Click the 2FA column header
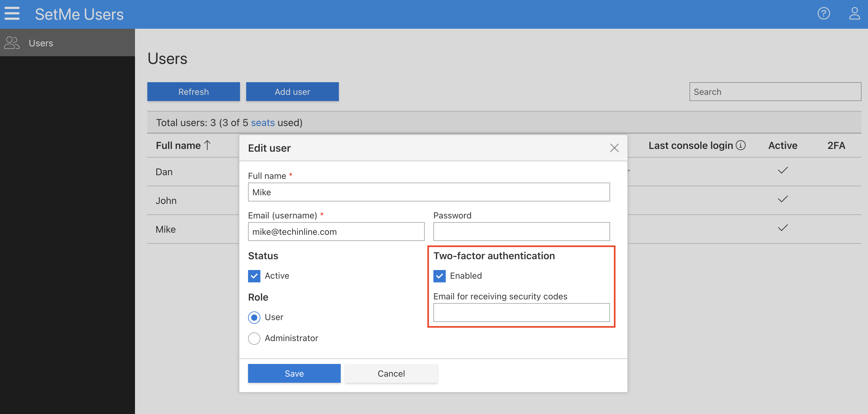The height and width of the screenshot is (414, 868). pos(836,145)
